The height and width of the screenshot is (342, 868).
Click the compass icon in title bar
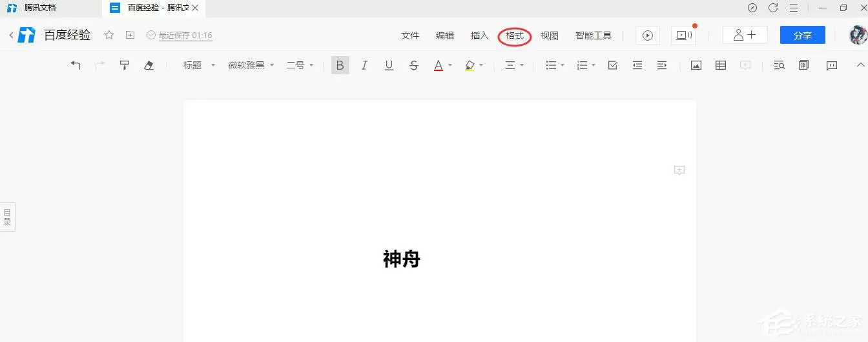[752, 8]
